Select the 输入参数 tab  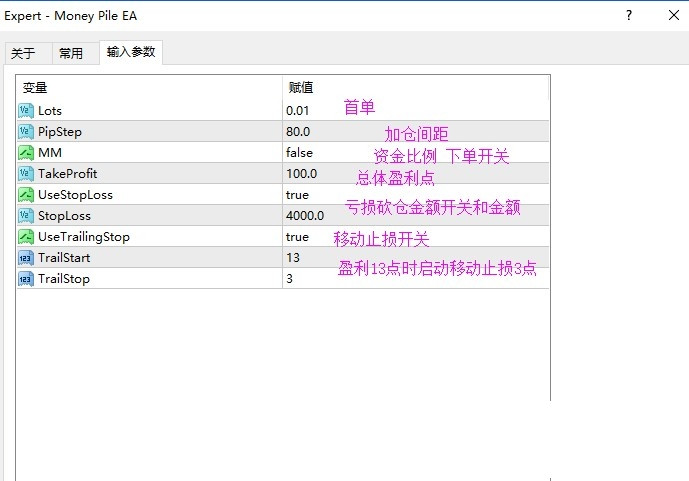131,53
